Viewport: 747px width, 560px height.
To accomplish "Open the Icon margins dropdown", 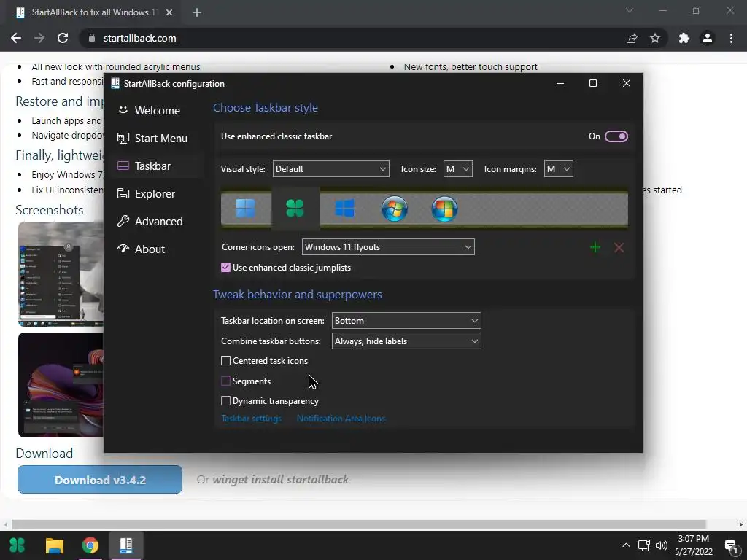I will point(558,169).
